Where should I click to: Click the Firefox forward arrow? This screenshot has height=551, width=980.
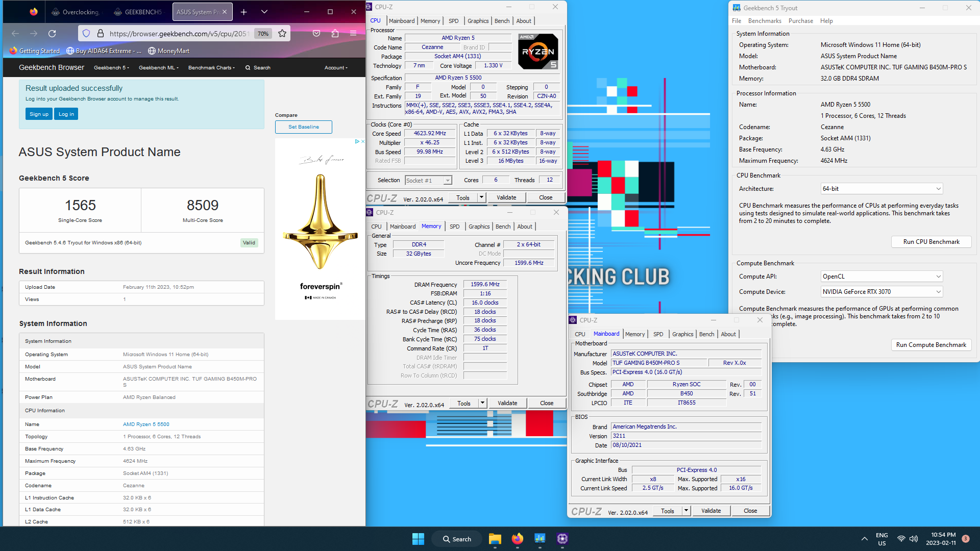pyautogui.click(x=34, y=34)
